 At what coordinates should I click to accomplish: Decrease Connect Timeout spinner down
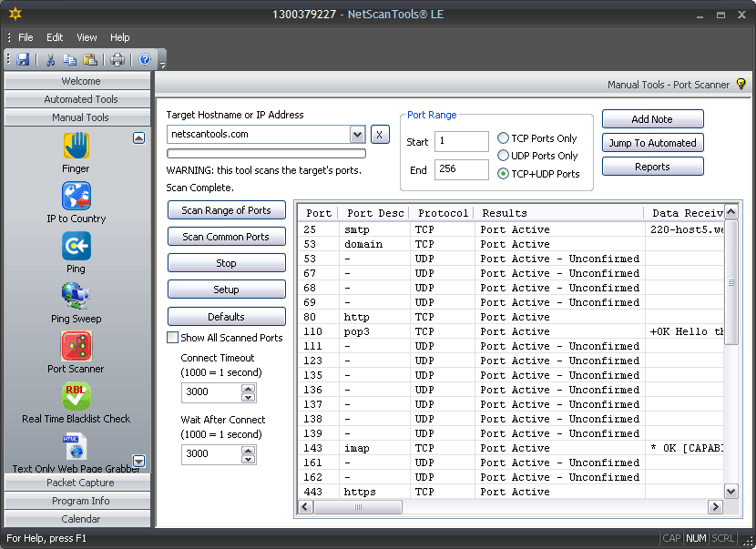pyautogui.click(x=249, y=397)
